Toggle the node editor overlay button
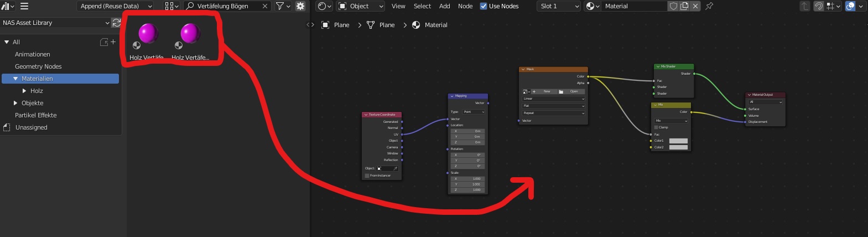Screen dimensions: 868x237 click(x=850, y=6)
